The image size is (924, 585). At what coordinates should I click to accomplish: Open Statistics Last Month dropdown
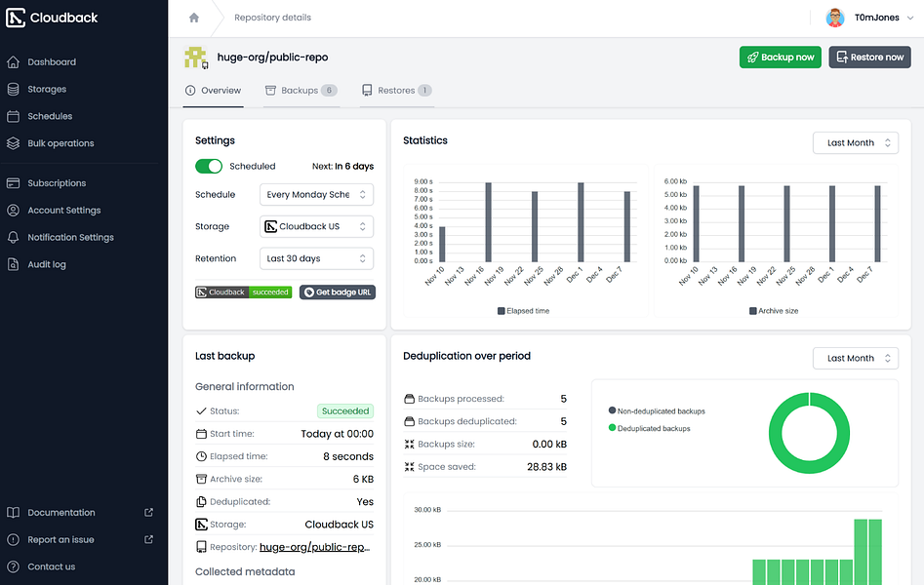click(x=856, y=142)
